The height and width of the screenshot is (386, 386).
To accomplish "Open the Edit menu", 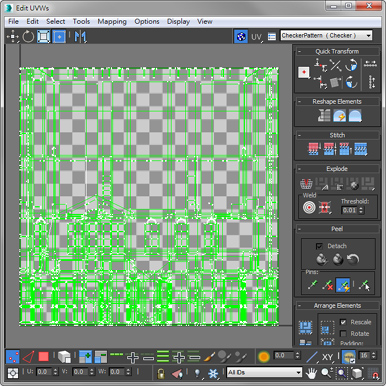I will [x=32, y=22].
